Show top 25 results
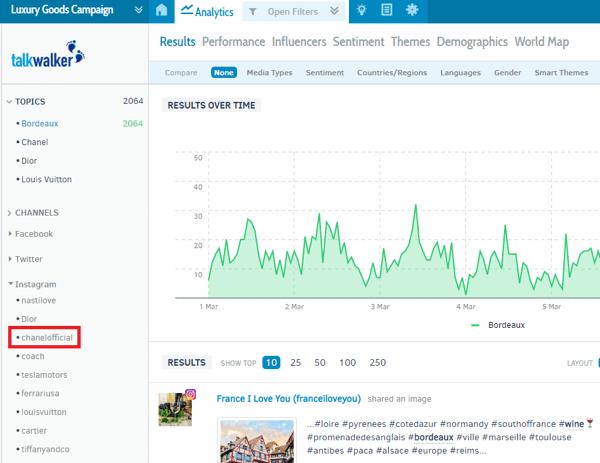This screenshot has width=600, height=463. point(295,363)
